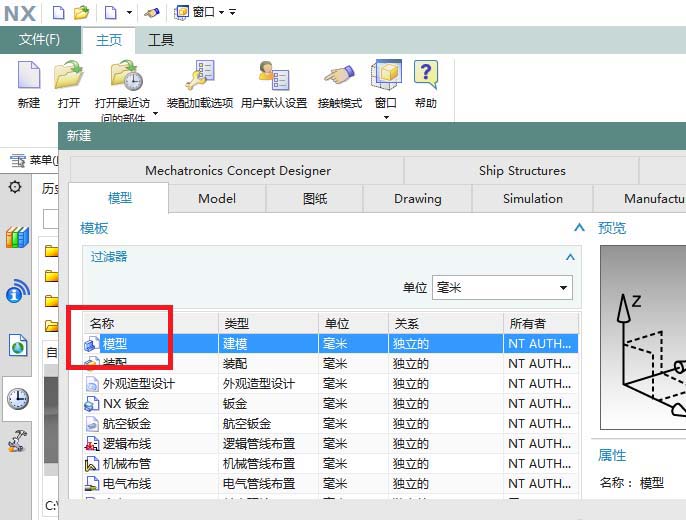Select the Drawing tab
686x520 pixels.
[x=418, y=199]
